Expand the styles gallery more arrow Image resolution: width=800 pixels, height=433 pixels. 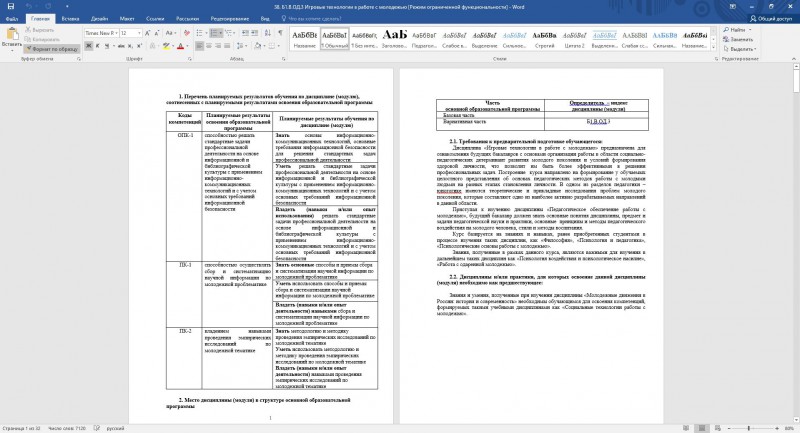[713, 47]
